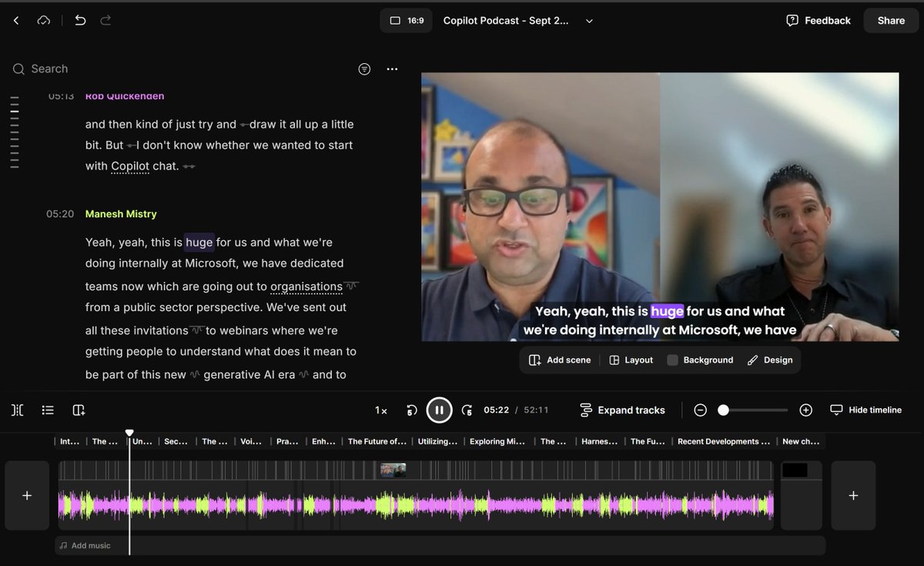Open the transcript filter options
Image resolution: width=924 pixels, height=566 pixels.
click(364, 69)
